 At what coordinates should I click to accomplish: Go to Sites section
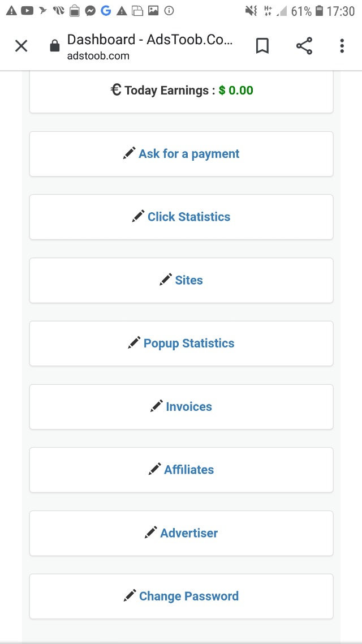pos(189,280)
